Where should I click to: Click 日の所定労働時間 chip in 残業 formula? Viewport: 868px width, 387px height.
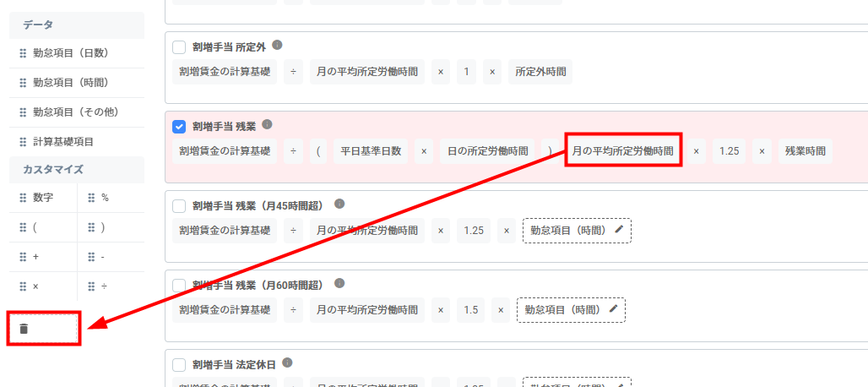487,151
